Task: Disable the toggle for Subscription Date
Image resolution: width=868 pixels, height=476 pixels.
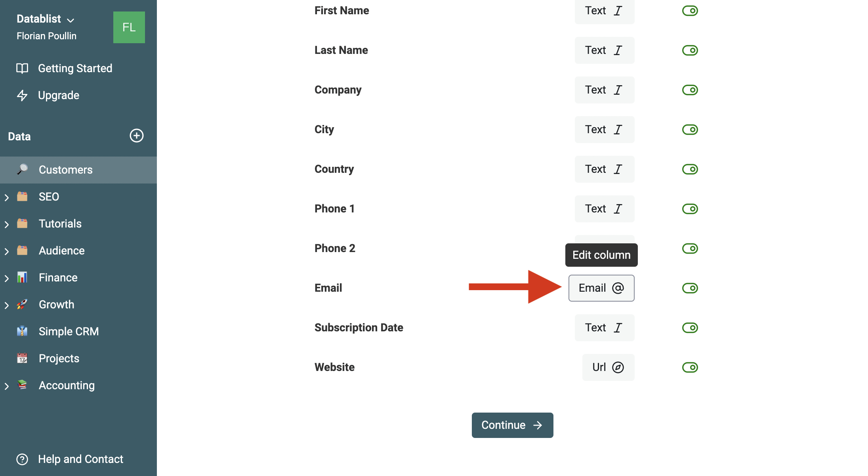Action: point(689,327)
